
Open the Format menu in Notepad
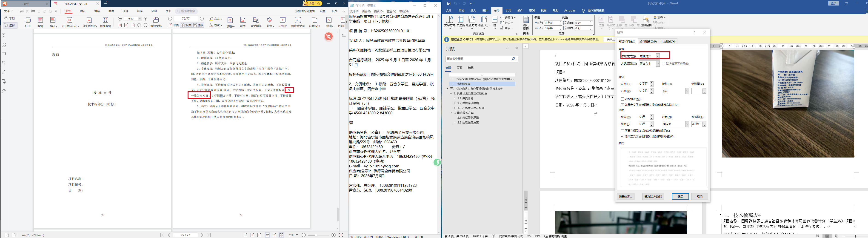(x=379, y=11)
